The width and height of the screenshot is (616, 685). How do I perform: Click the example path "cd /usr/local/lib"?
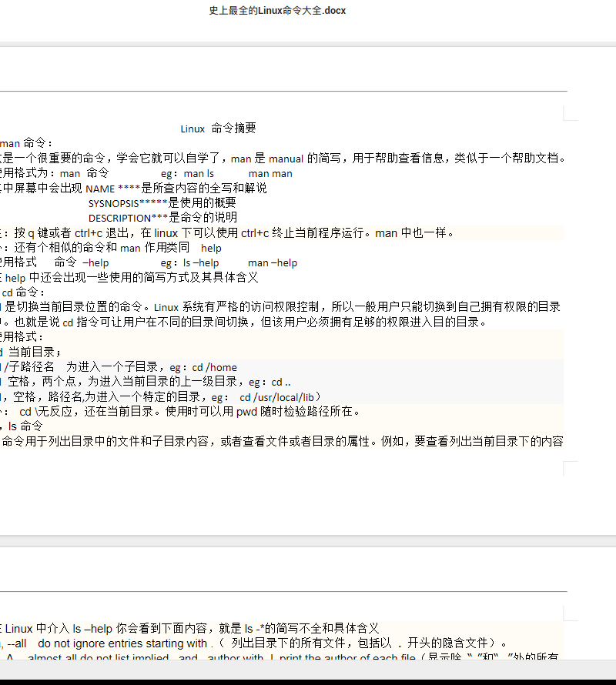click(x=276, y=397)
